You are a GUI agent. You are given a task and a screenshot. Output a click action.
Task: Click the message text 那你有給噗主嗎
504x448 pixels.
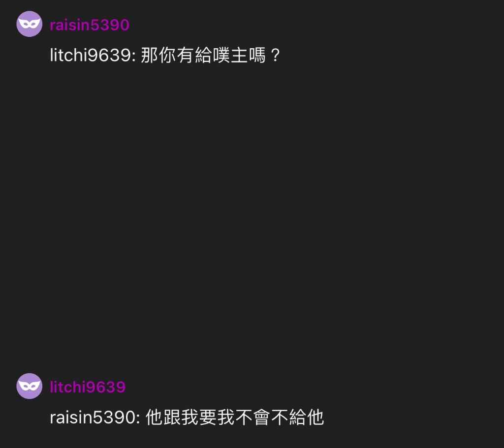coord(203,55)
